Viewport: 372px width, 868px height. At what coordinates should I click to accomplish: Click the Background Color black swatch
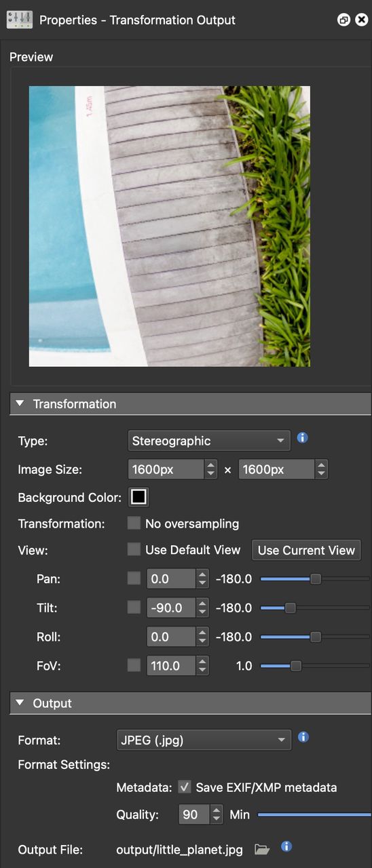139,497
